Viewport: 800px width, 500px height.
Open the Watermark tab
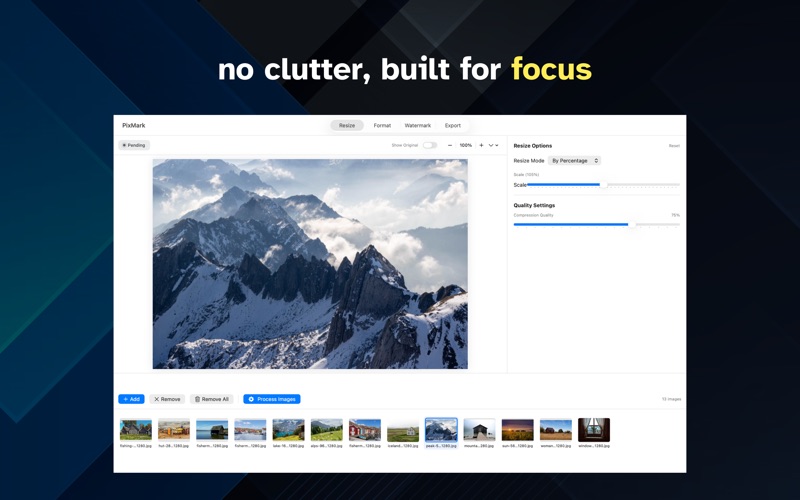tap(418, 126)
